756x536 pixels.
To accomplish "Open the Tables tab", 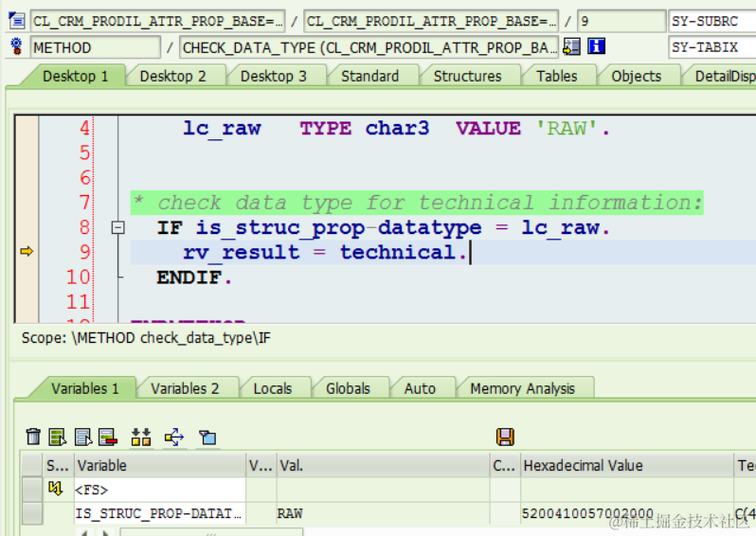I will (x=557, y=76).
